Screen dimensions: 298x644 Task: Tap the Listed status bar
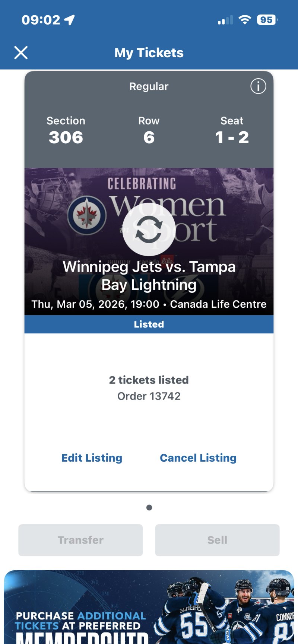[x=149, y=324]
